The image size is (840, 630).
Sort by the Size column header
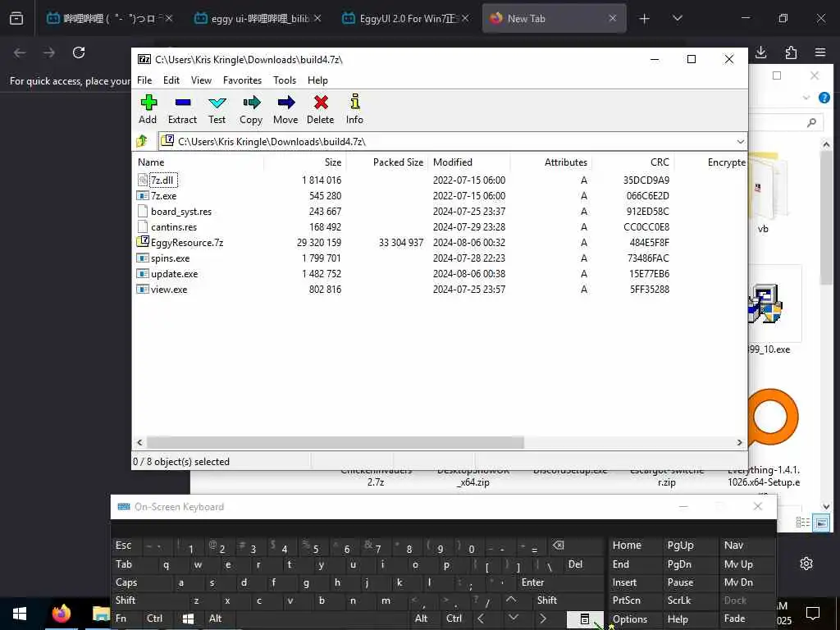pyautogui.click(x=304, y=162)
